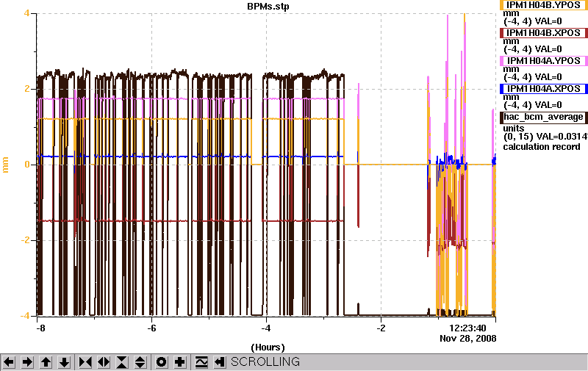Select the IPM1H04B.YPOS curve in the legend
588x371 pixels.
click(543, 5)
